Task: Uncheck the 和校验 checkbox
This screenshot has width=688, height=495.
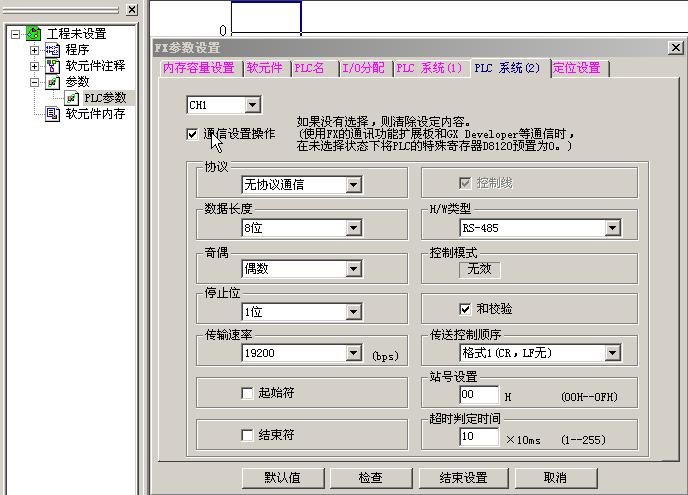Action: (464, 309)
